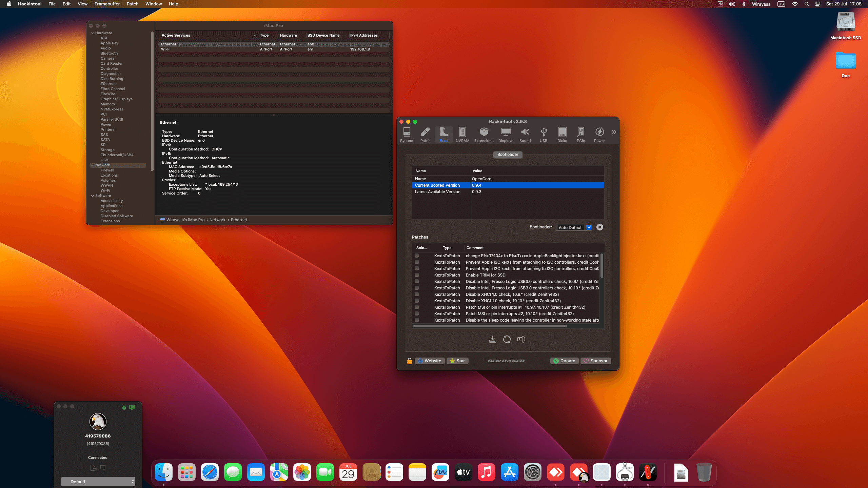Open System Settings from the Dock

coord(533,472)
